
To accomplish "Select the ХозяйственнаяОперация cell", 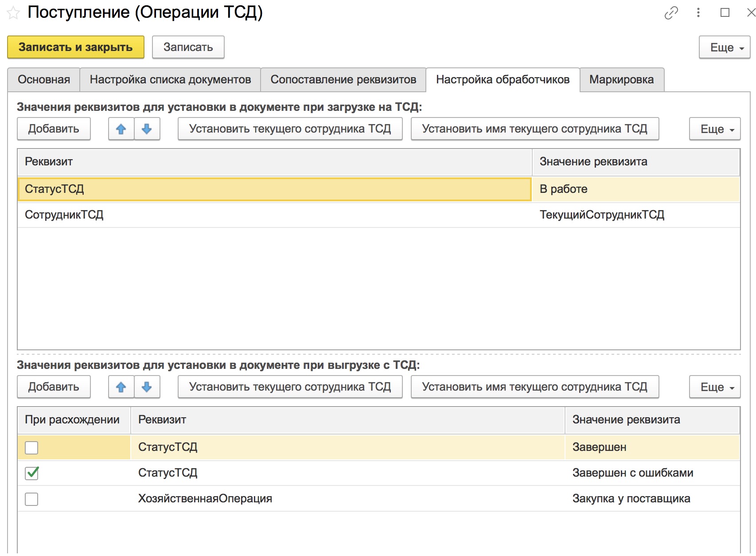I will [x=347, y=499].
